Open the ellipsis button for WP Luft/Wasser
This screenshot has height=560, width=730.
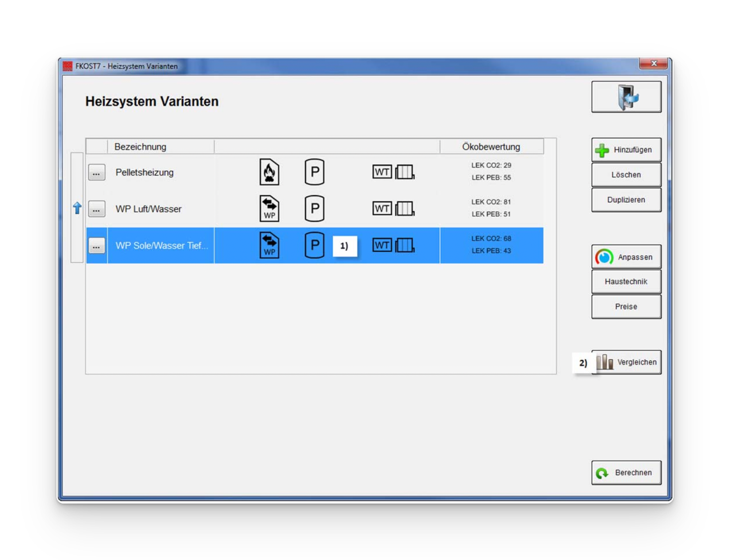tap(97, 209)
